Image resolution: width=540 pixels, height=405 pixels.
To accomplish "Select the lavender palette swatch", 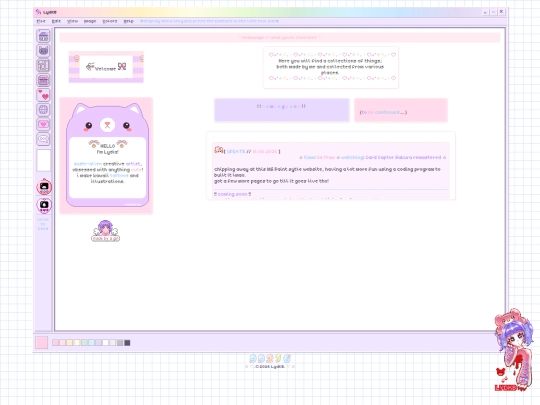I will click(98, 343).
